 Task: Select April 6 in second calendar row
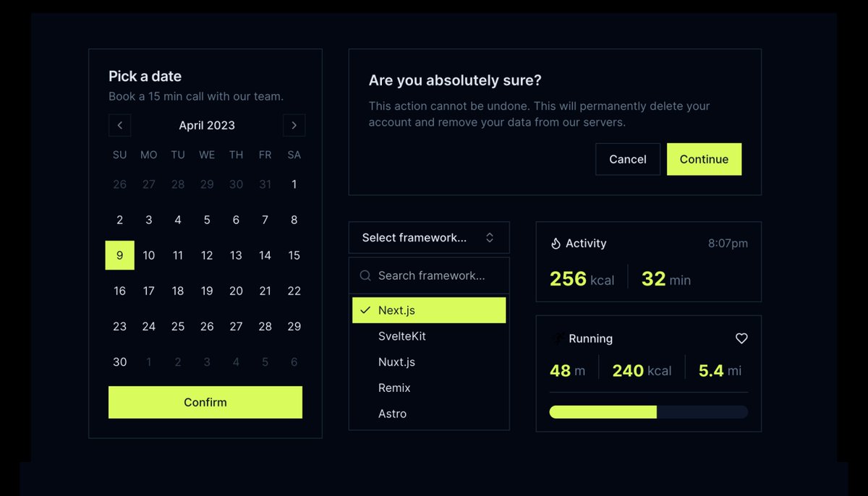click(x=236, y=220)
